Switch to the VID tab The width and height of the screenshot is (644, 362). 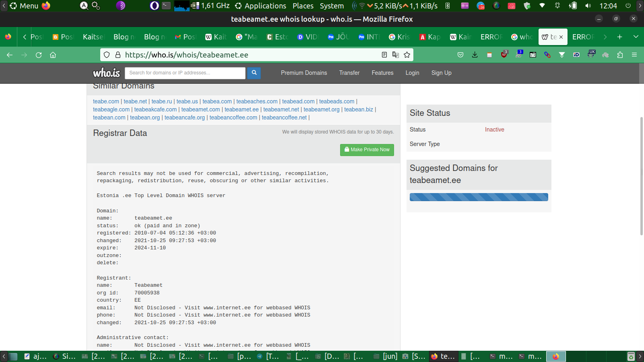[x=308, y=37]
